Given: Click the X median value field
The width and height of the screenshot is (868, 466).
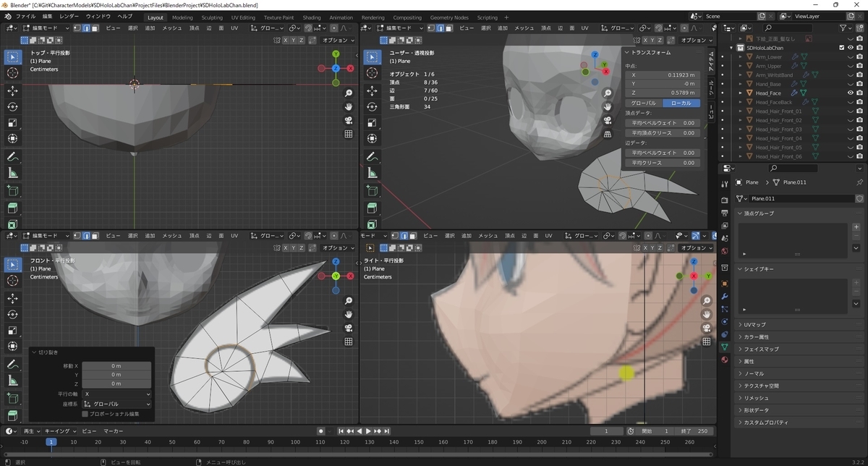Looking at the screenshot, I should (x=663, y=75).
